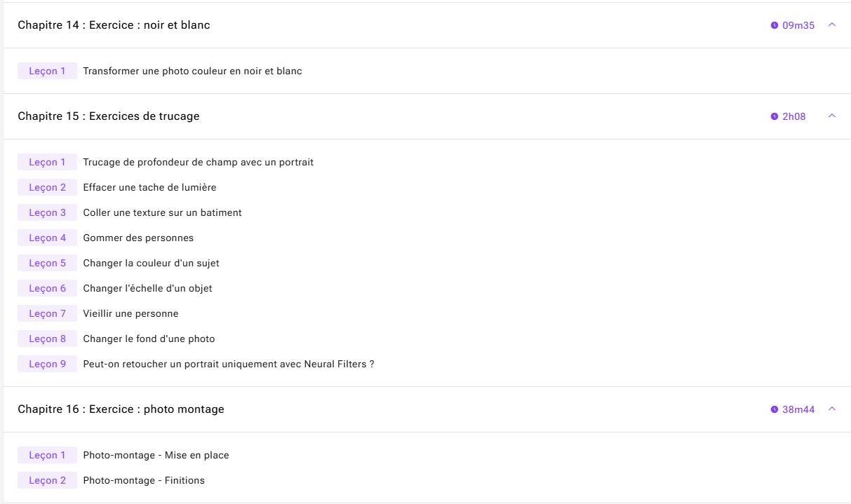The image size is (851, 504).
Task: Select Changer la couleur d'un sujet
Action: coord(151,263)
